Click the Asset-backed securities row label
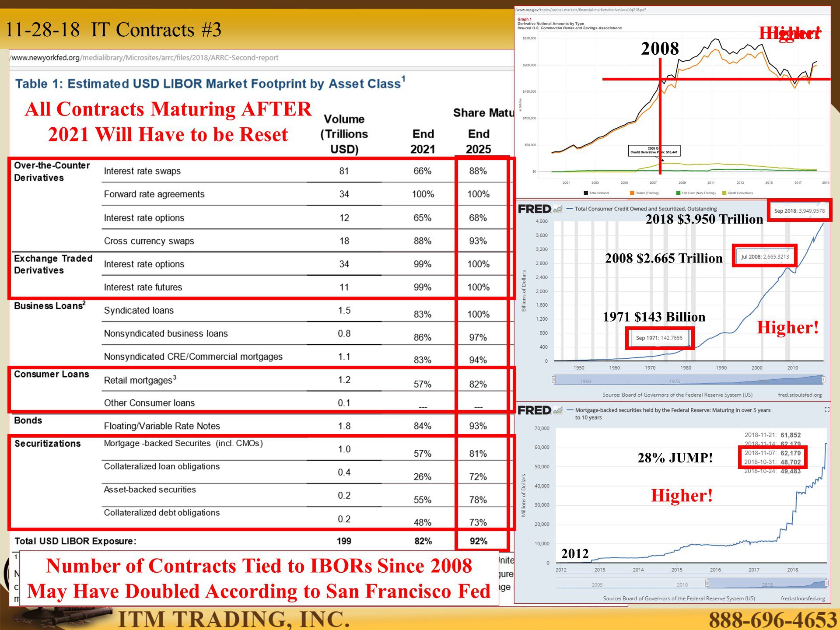 tap(150, 490)
